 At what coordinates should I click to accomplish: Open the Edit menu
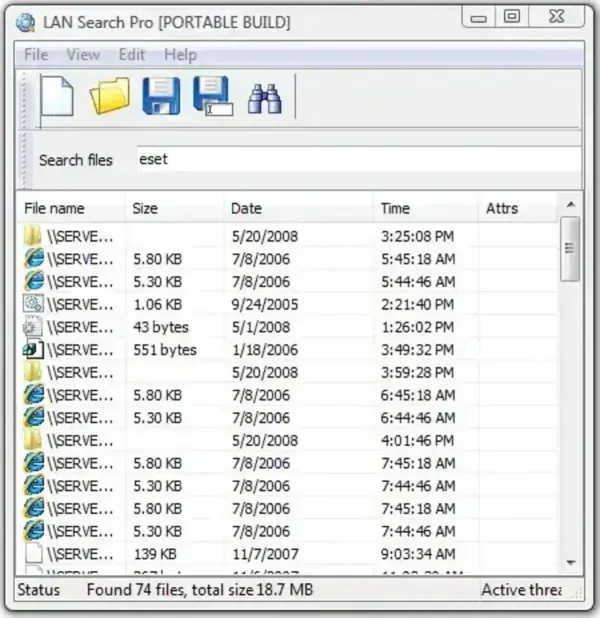132,54
